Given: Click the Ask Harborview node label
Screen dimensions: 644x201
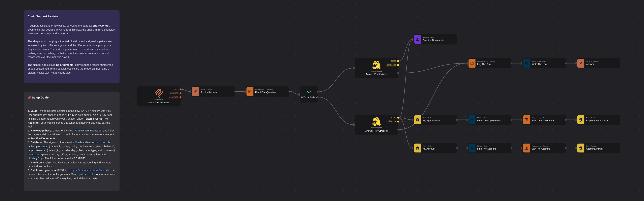Looking at the screenshot, I should coord(209,92).
